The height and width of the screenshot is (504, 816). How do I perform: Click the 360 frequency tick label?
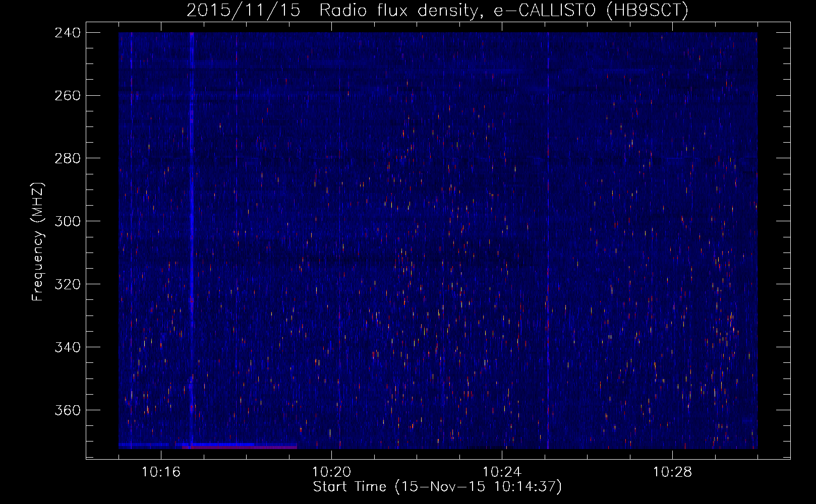(x=68, y=411)
